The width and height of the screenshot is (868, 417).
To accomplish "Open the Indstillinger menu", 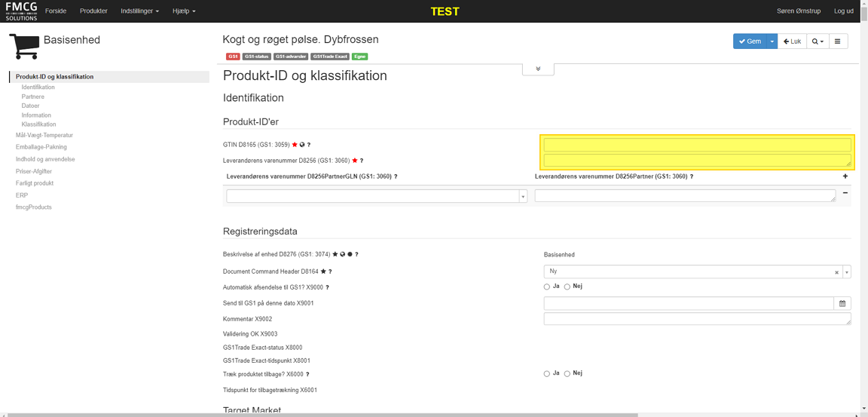I will click(139, 11).
